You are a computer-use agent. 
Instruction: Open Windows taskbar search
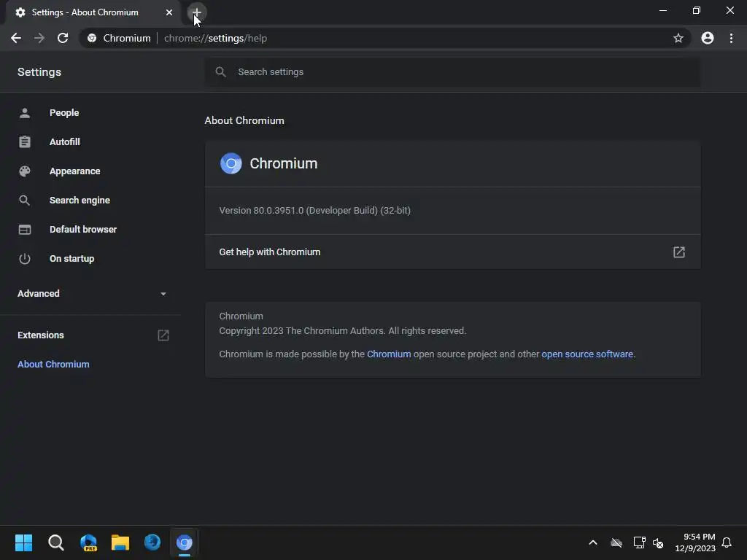(x=55, y=542)
